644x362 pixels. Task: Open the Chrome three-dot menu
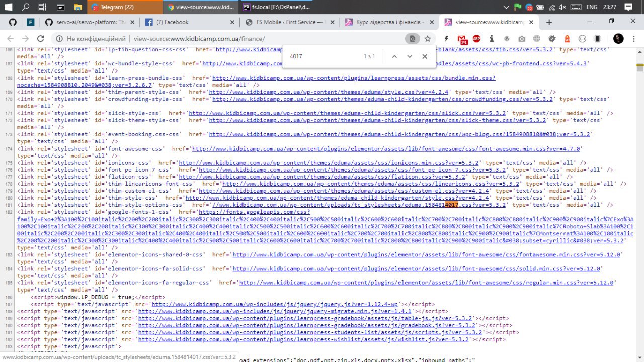(633, 39)
